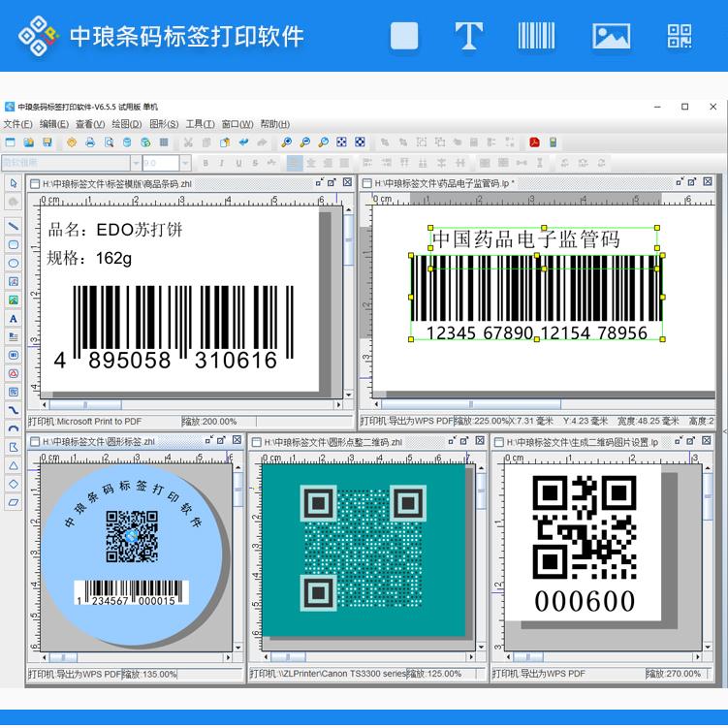Toggle underline text formatting
The image size is (728, 728).
pos(237,163)
